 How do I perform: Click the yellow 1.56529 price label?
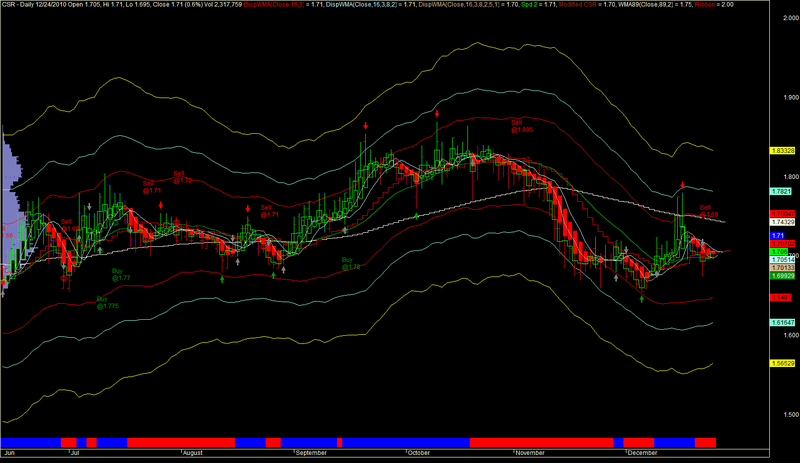782,363
